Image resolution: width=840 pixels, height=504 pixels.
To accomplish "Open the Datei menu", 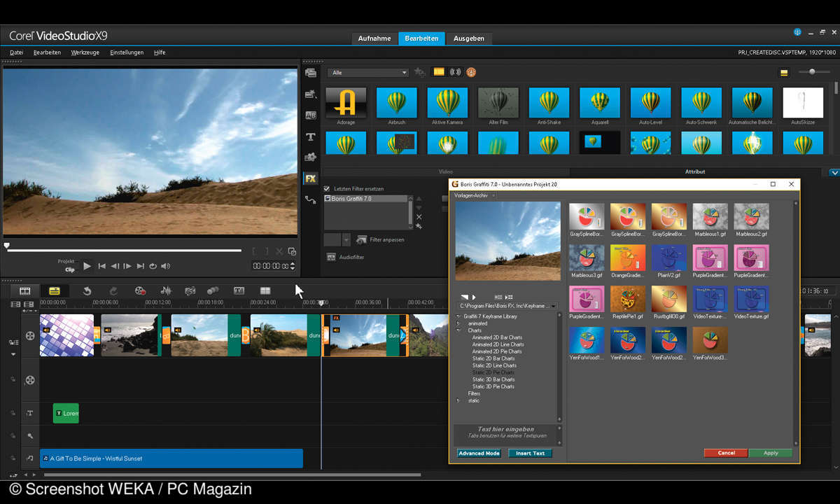I will pos(16,52).
